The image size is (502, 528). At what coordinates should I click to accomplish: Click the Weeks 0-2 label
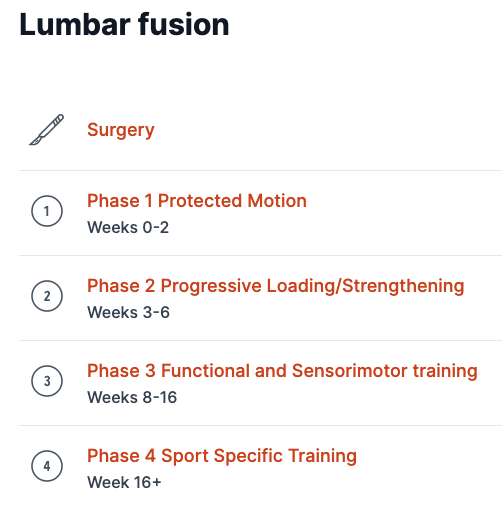[x=128, y=227]
